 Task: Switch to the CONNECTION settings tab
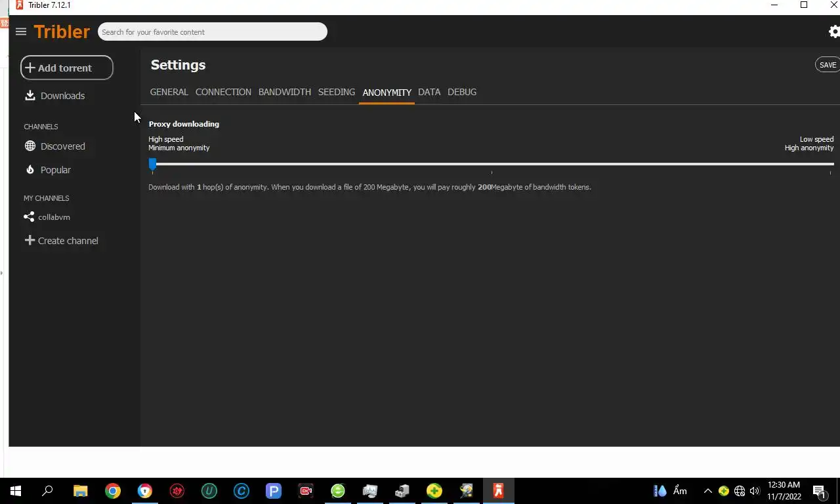click(223, 92)
